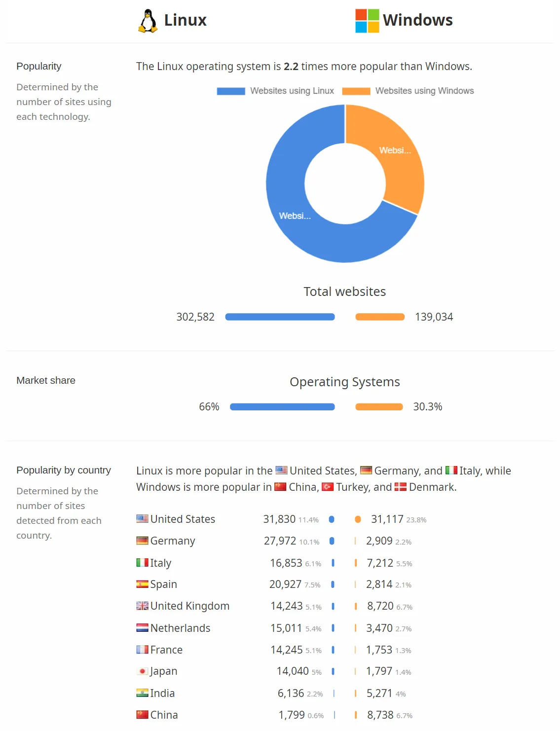Select the 31,830 Linux count for United States
The image size is (560, 731).
(x=279, y=519)
